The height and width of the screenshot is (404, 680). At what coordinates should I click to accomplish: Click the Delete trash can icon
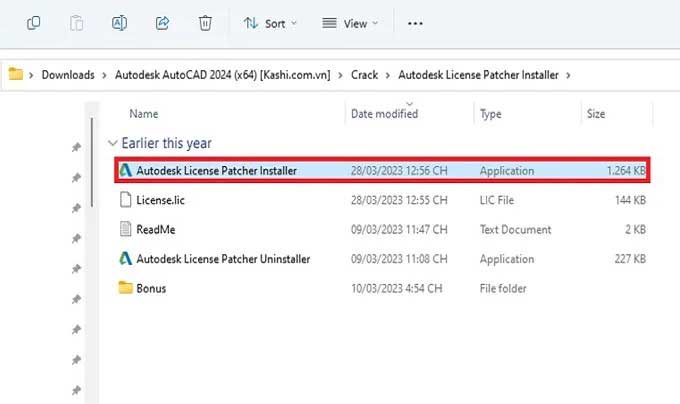pos(205,23)
